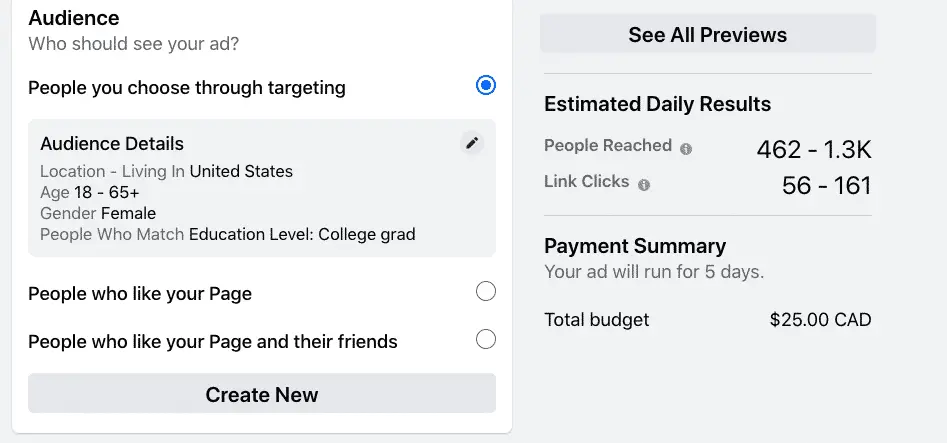
Task: Open See All Previews
Action: point(707,35)
